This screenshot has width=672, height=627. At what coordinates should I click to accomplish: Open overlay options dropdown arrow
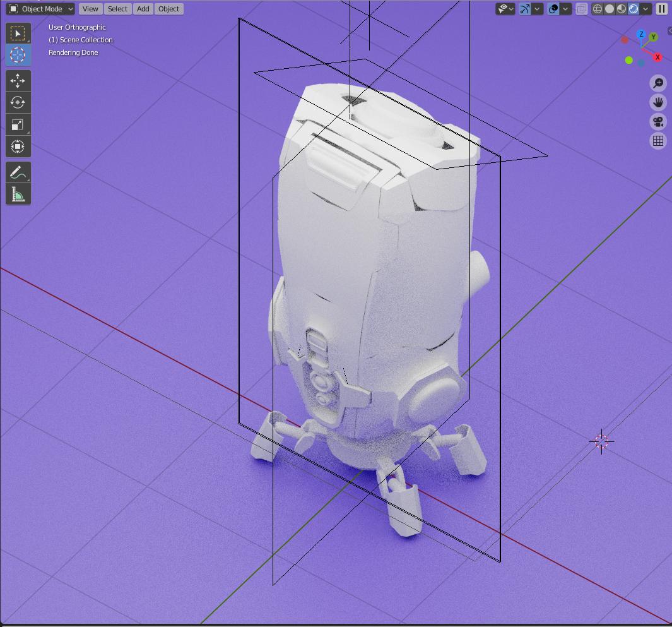click(566, 9)
